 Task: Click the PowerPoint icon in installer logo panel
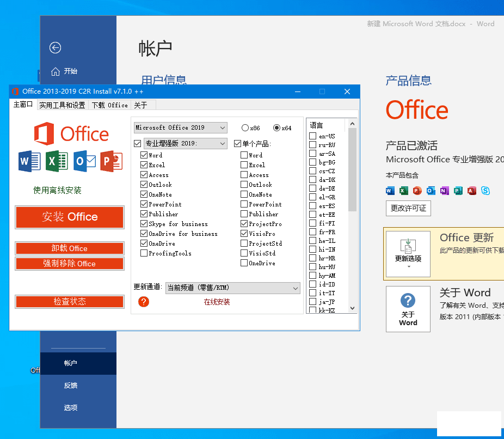[112, 161]
